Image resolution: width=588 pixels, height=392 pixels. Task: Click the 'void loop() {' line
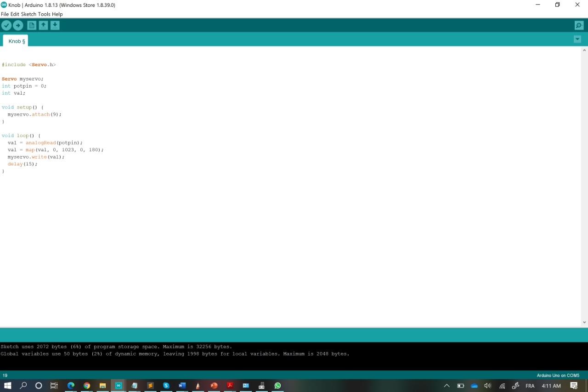pos(21,136)
